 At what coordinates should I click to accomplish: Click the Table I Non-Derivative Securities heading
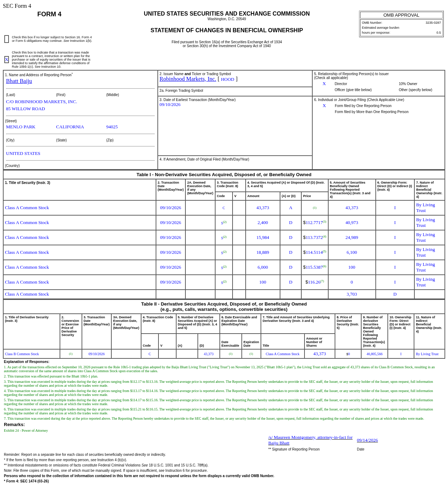(224, 175)
